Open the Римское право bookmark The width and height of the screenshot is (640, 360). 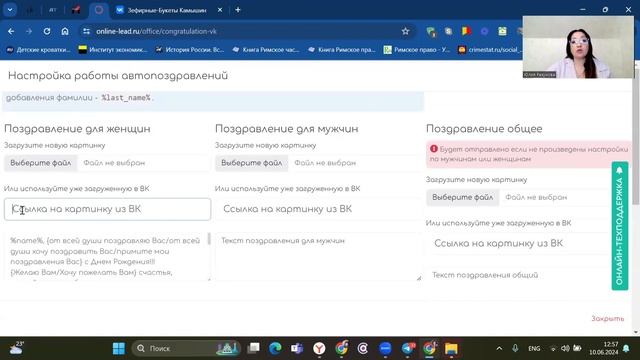pyautogui.click(x=417, y=50)
